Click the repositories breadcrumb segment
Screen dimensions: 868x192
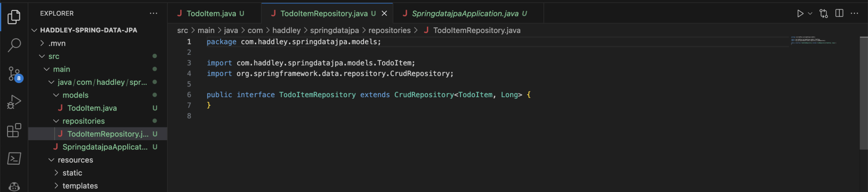[x=389, y=30]
